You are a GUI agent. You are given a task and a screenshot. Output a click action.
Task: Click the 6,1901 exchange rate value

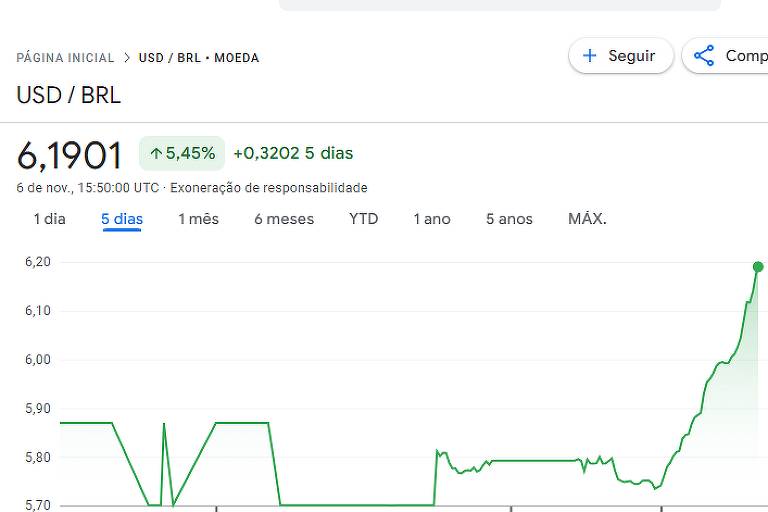tap(70, 155)
